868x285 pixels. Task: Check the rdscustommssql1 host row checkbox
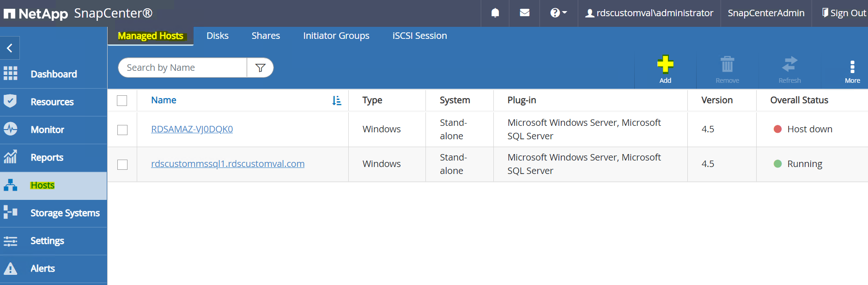tap(122, 165)
